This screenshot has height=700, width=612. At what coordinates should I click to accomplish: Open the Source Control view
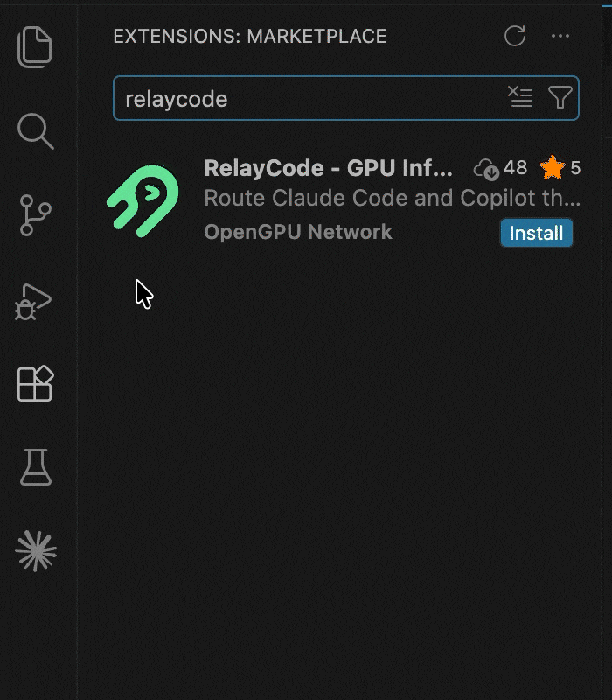pos(35,215)
